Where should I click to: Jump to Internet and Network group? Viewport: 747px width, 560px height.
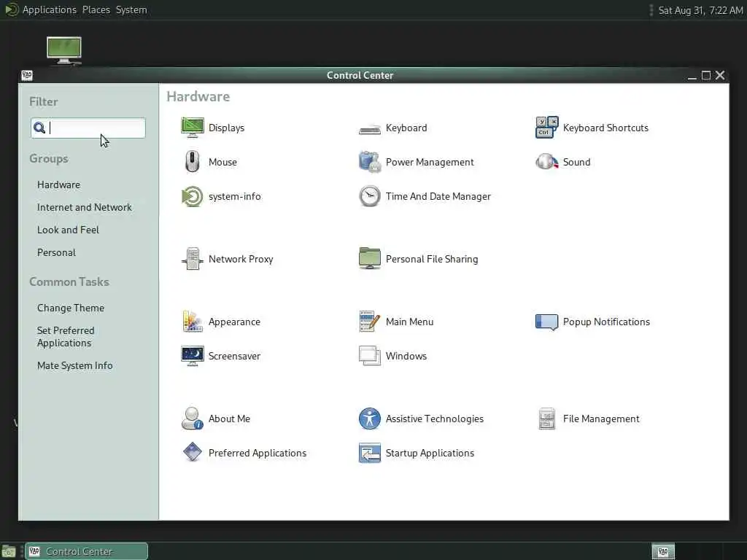click(85, 207)
